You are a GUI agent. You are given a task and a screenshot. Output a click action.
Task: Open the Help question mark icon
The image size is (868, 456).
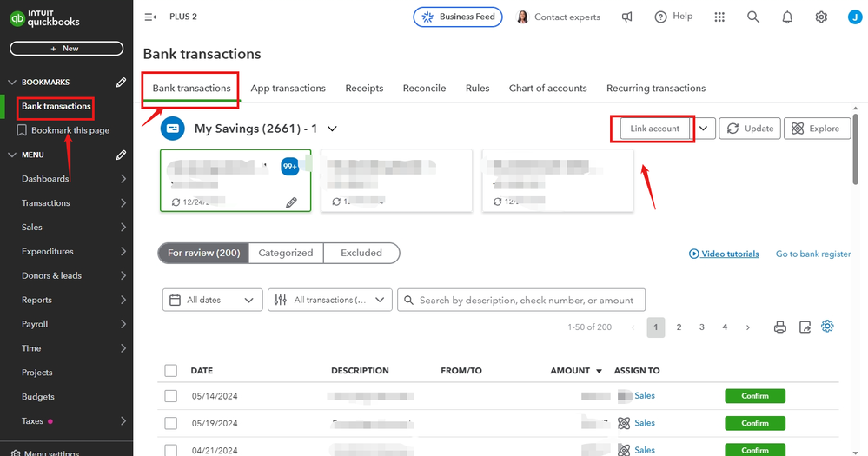660,17
